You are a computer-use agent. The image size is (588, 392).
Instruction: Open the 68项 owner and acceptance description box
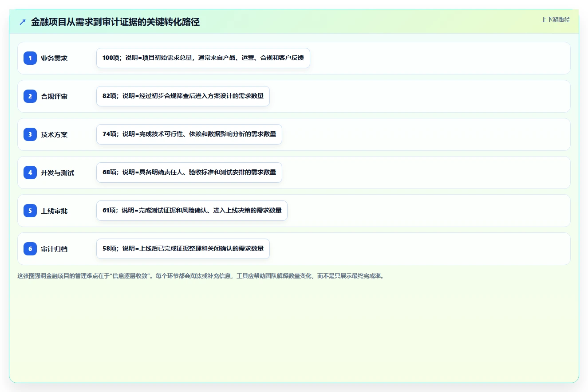[x=189, y=172]
